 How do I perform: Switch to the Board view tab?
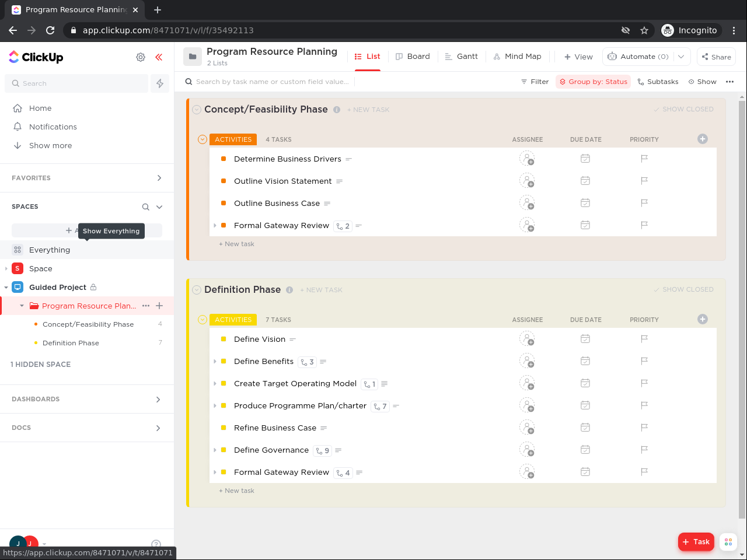pyautogui.click(x=413, y=57)
